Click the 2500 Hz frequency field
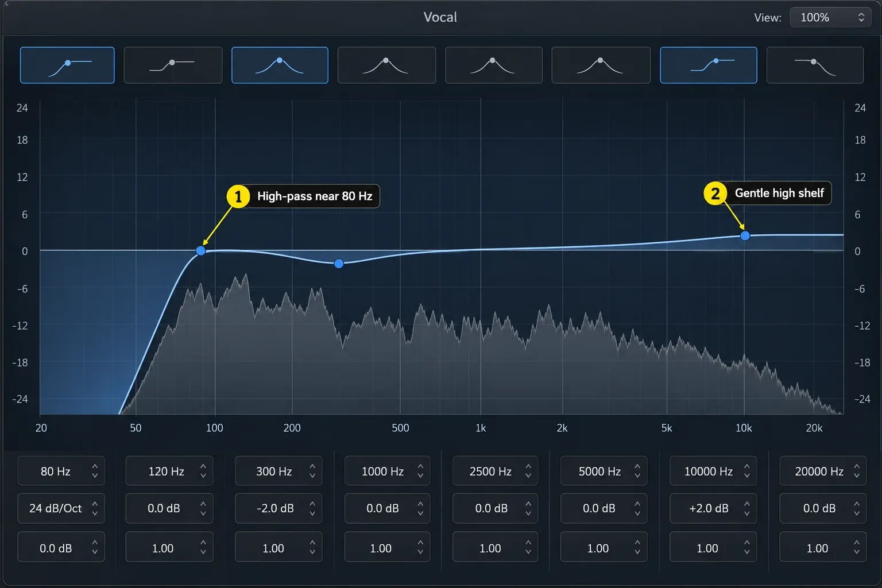 [x=496, y=471]
